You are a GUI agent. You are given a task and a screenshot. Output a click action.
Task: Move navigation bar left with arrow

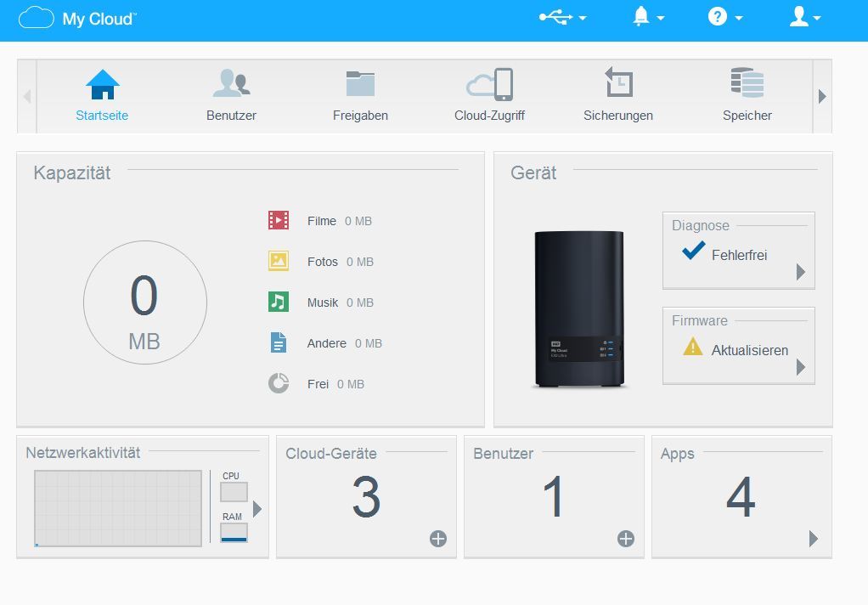27,96
